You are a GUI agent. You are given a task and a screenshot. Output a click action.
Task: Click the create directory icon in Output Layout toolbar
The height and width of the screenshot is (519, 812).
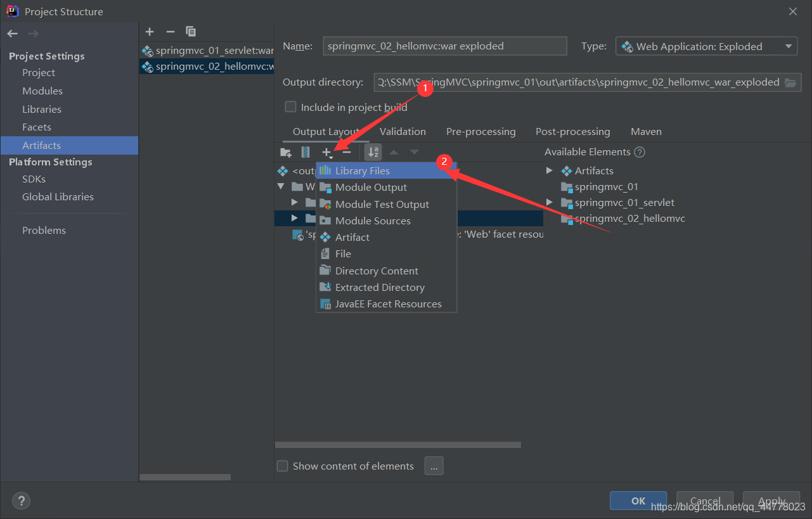click(286, 152)
